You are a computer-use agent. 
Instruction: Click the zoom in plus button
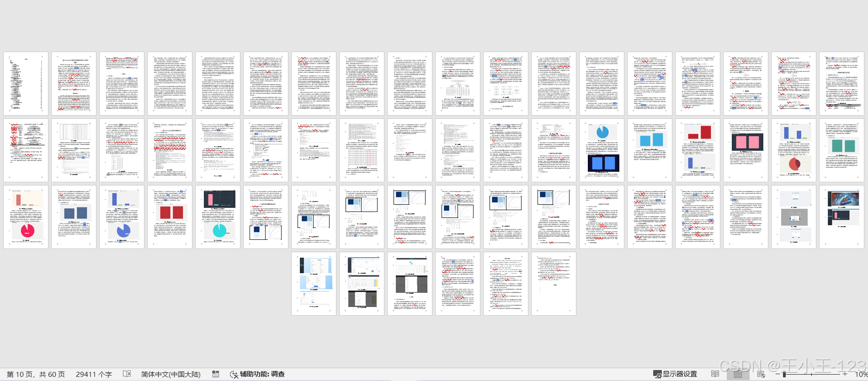tap(845, 374)
